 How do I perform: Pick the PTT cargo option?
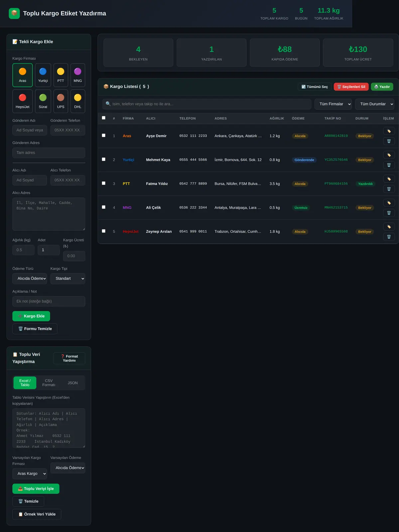pos(61,75)
